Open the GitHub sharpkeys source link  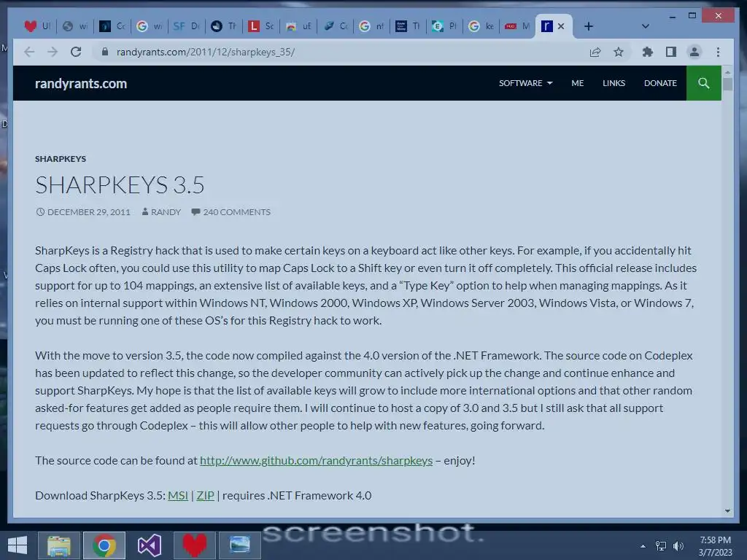coord(316,461)
